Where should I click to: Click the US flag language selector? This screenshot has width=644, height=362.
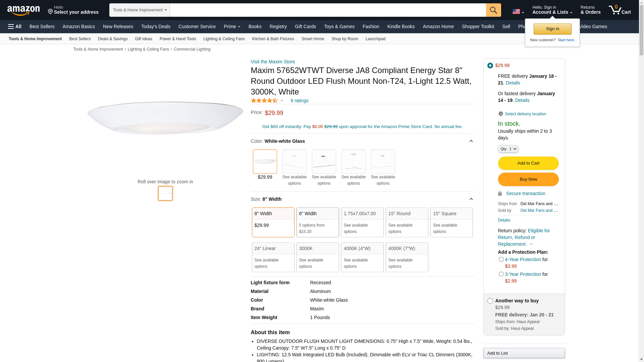pyautogui.click(x=518, y=12)
